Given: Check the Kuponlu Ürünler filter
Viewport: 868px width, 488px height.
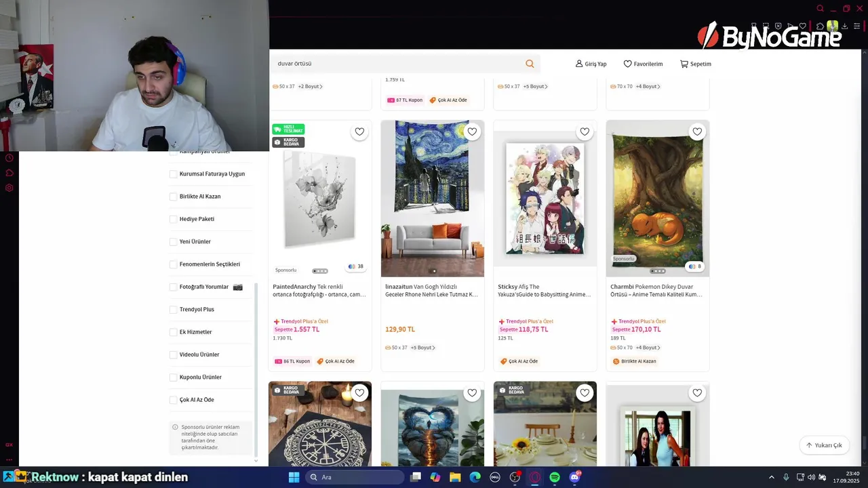Looking at the screenshot, I should point(173,378).
